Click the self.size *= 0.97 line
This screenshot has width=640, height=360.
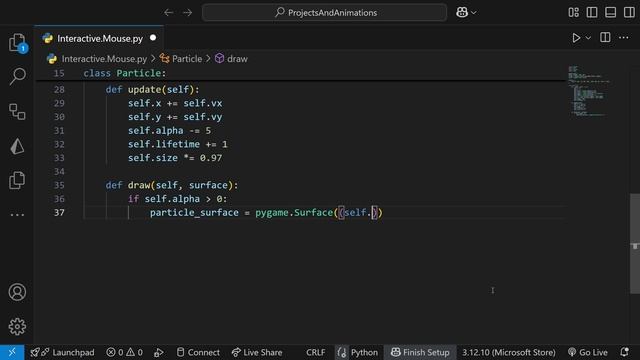pos(175,158)
